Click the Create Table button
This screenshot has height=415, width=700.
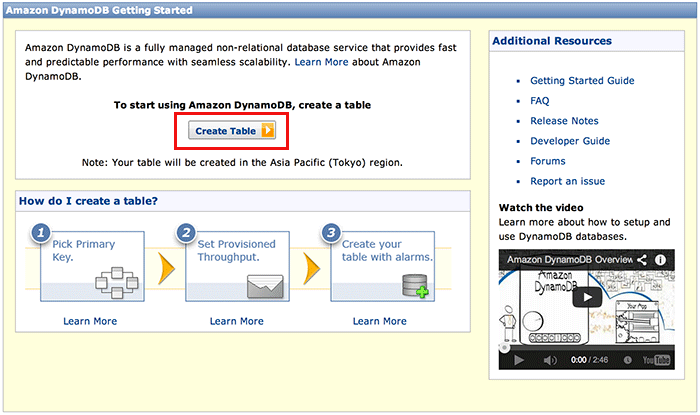coord(231,131)
